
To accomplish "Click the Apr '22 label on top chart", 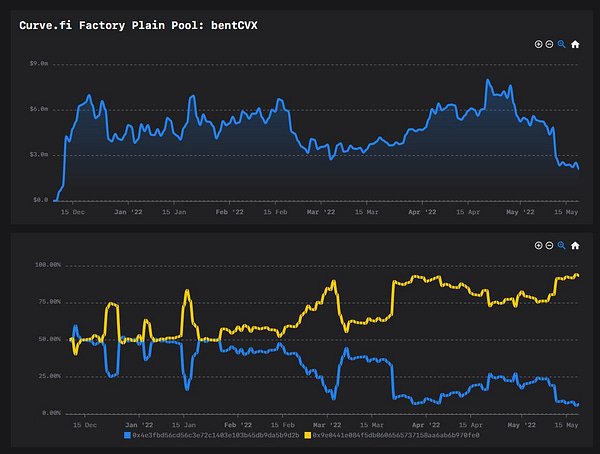I will click(x=422, y=212).
